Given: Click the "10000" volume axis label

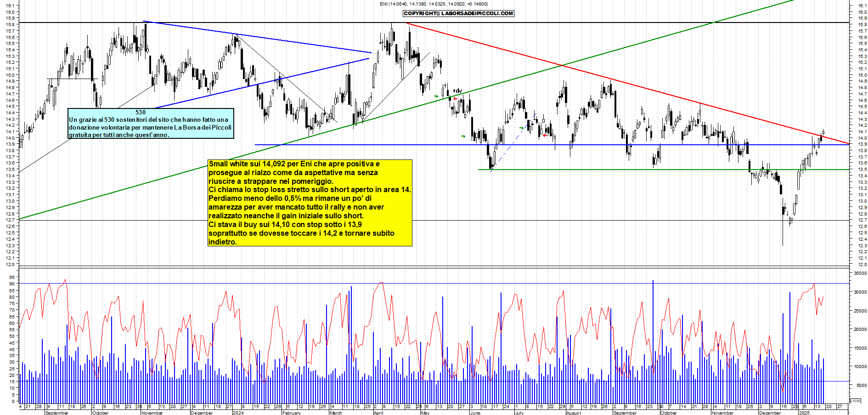Looking at the screenshot, I should pyautogui.click(x=860, y=367).
